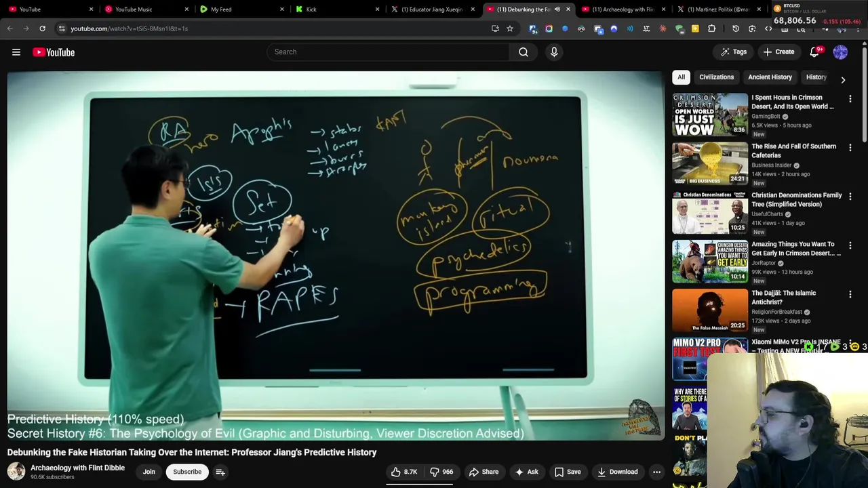Open Christian Denominations Family Tree video title

[796, 199]
